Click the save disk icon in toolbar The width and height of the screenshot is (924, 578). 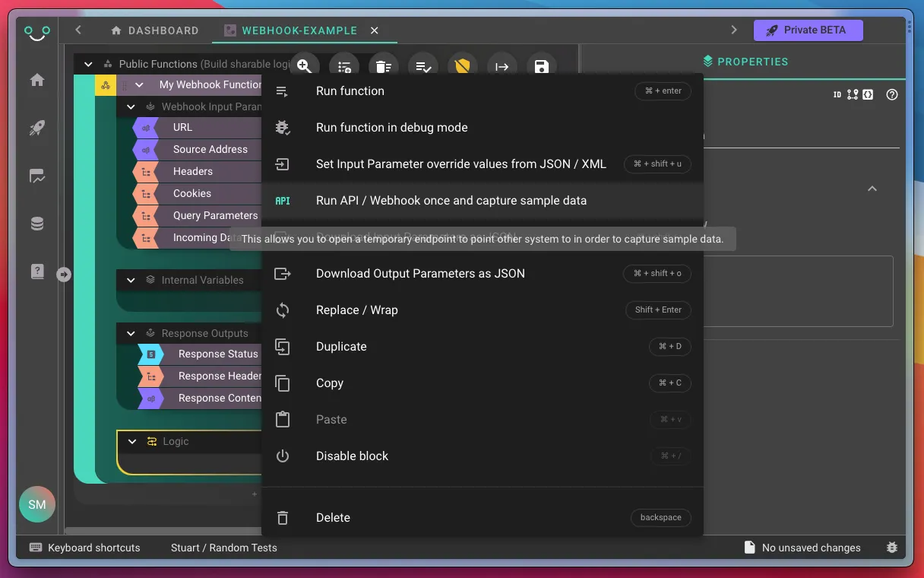[541, 67]
